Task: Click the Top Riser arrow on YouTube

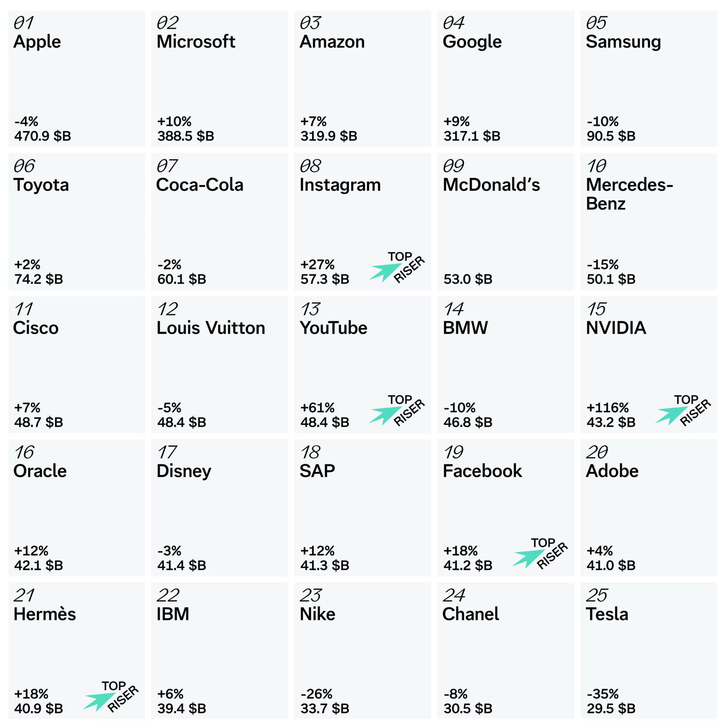Action: [x=384, y=415]
